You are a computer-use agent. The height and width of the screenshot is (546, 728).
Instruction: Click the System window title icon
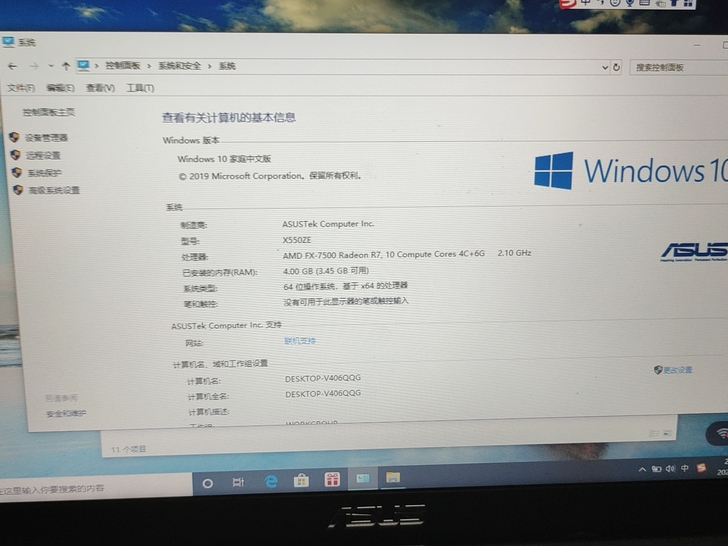[x=9, y=42]
